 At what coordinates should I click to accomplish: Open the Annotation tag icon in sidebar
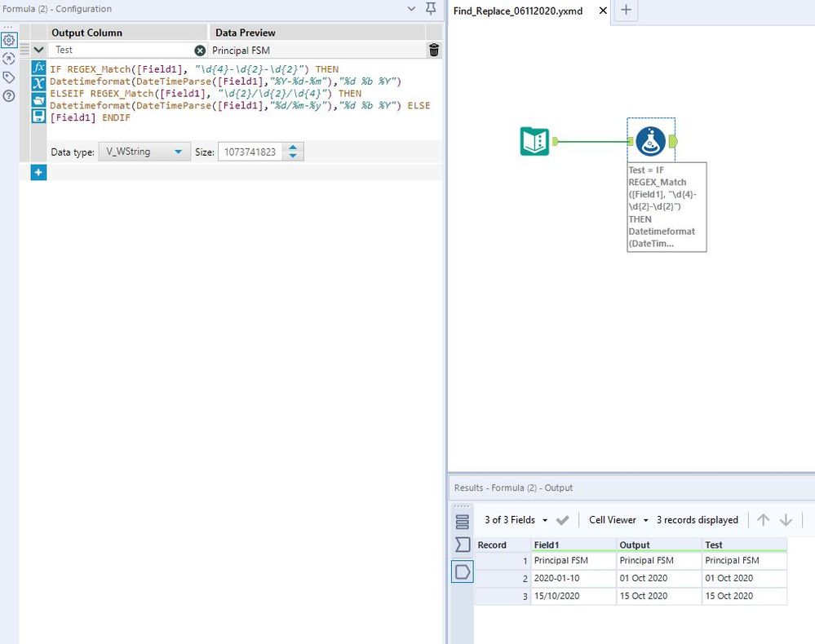(9, 77)
